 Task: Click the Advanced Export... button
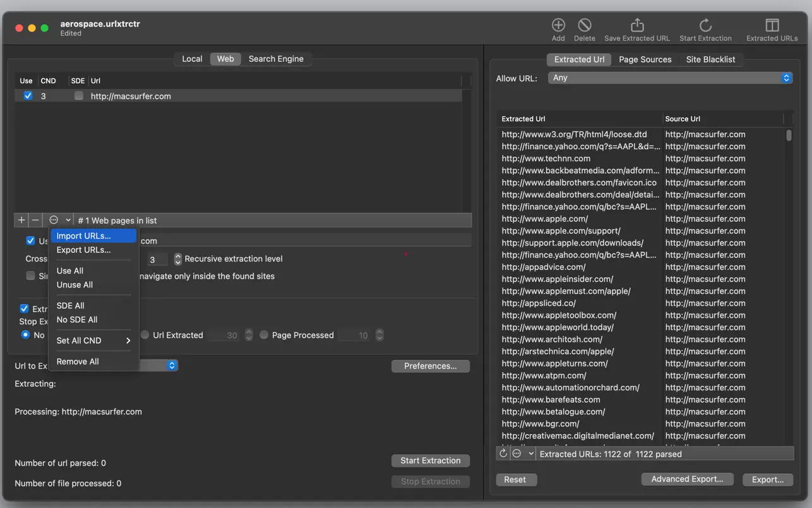[687, 479]
